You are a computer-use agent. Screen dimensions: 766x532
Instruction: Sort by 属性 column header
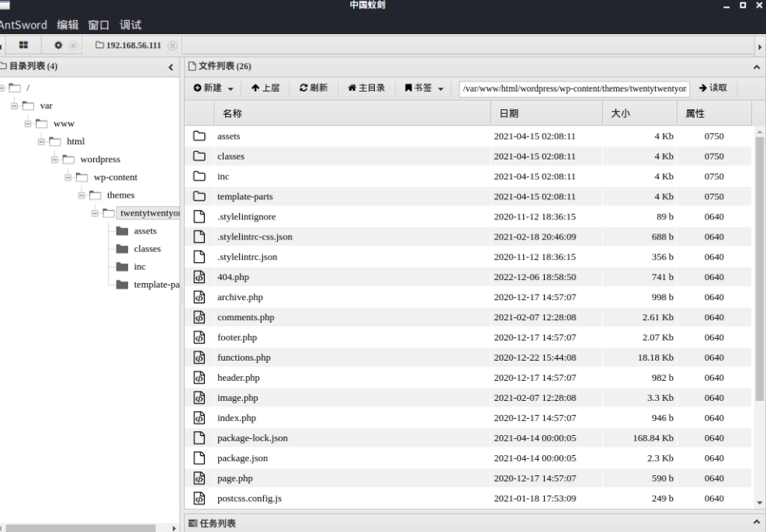714,113
